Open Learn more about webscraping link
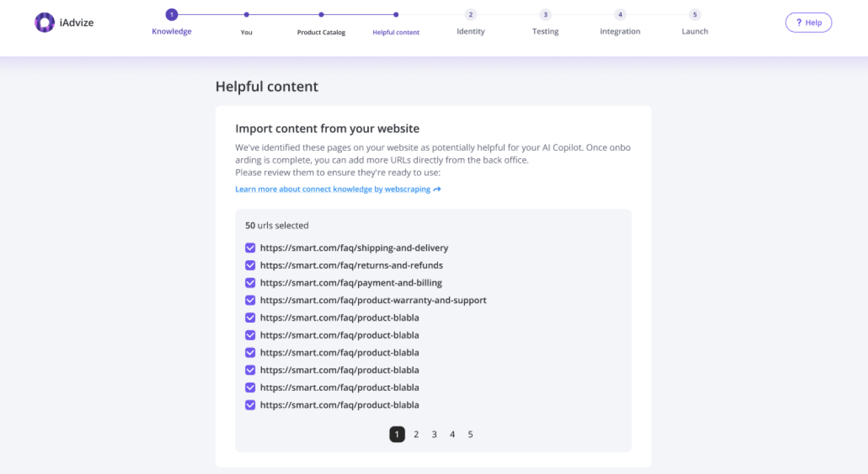 pos(333,190)
